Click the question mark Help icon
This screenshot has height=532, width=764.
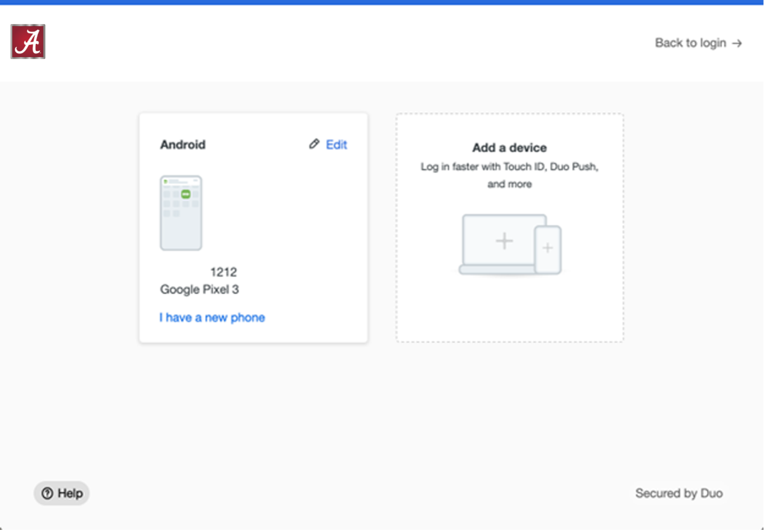(48, 493)
